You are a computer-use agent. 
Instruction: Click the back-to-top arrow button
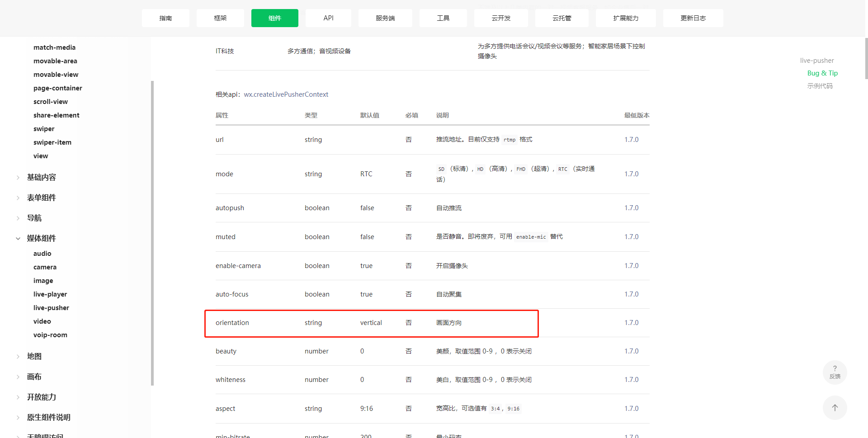835,408
